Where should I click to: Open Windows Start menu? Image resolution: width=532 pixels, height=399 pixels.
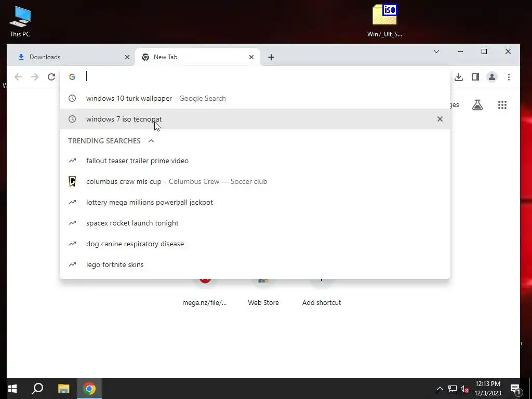click(12, 389)
